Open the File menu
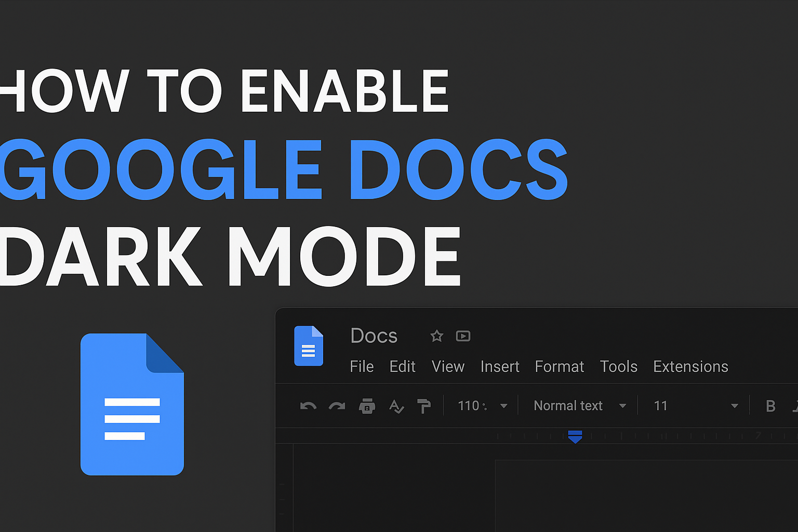The height and width of the screenshot is (532, 798). click(362, 367)
